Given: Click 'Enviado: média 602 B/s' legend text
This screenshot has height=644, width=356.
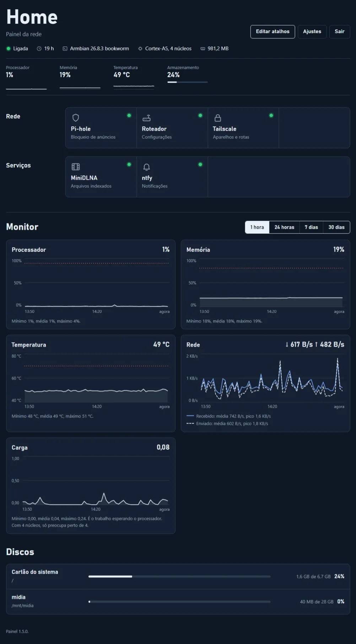Looking at the screenshot, I should point(232,424).
